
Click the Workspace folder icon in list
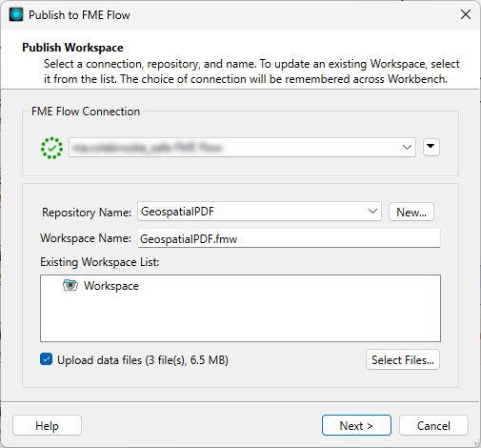click(x=70, y=285)
